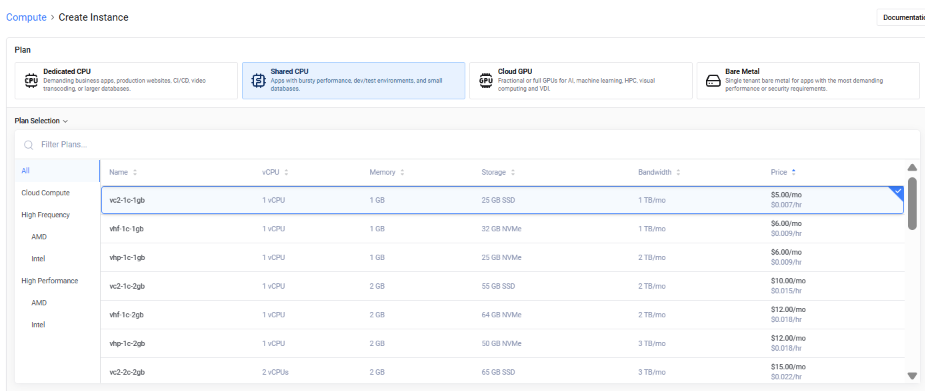This screenshot has width=925, height=391.
Task: Click the 50 GB NVMe storage cell
Action: (x=501, y=343)
